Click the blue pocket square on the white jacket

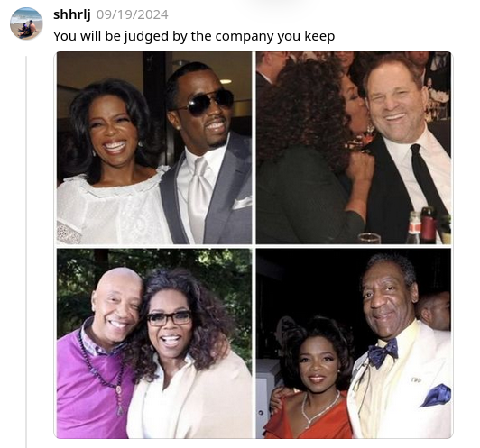click(436, 396)
